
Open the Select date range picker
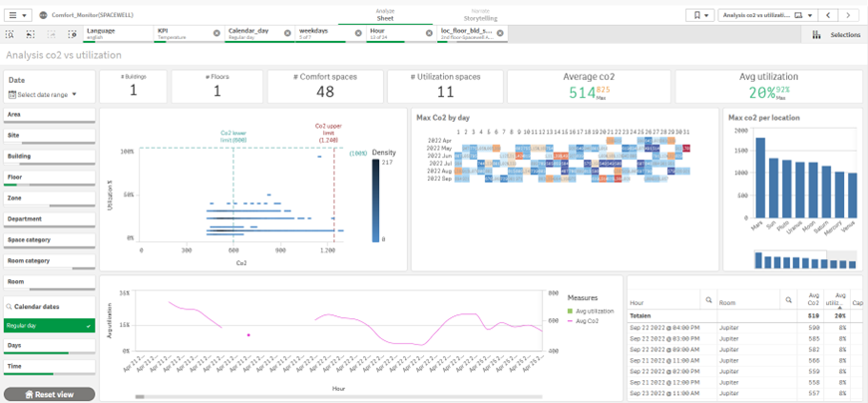click(x=43, y=95)
